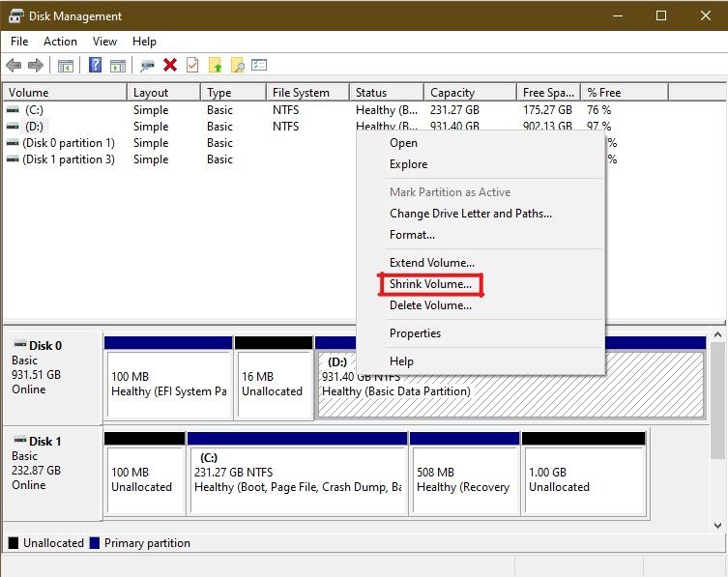Open the File menu

point(19,42)
